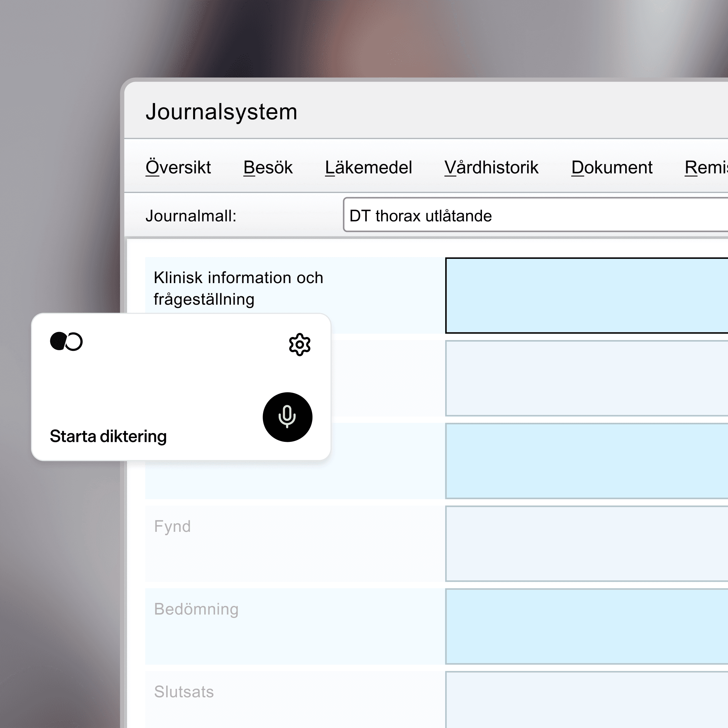Click the Fynd text field
This screenshot has width=728, height=728.
[x=586, y=544]
